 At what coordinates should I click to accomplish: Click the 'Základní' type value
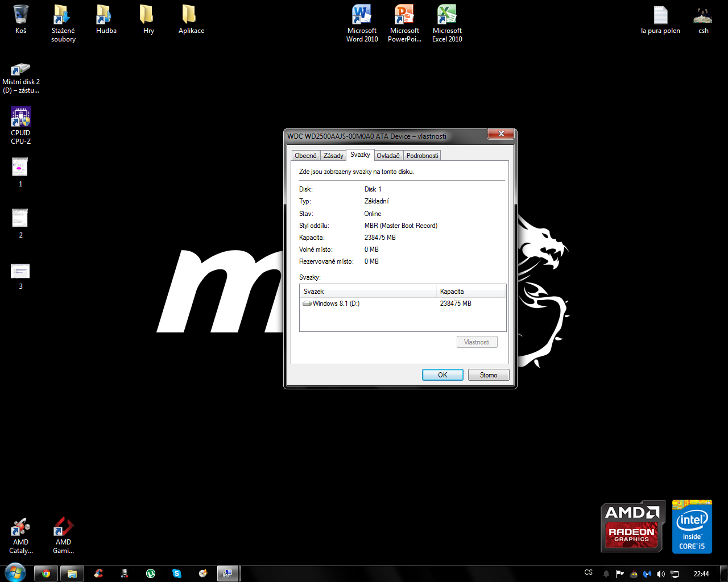click(x=377, y=201)
